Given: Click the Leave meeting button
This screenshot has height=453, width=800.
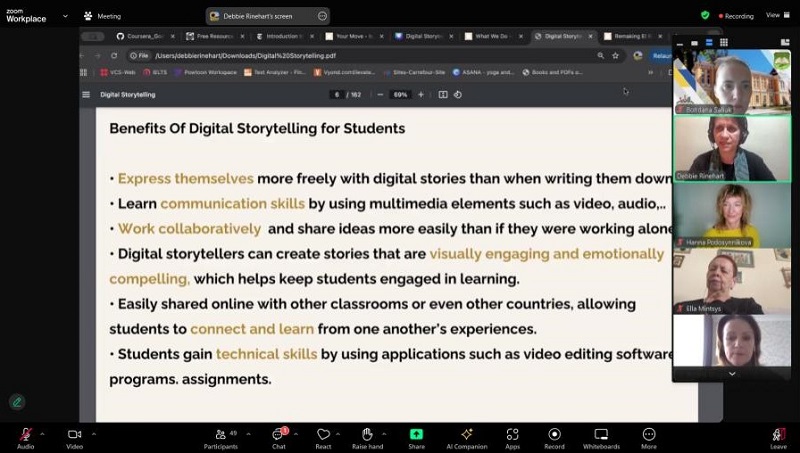Looking at the screenshot, I should click(x=778, y=435).
